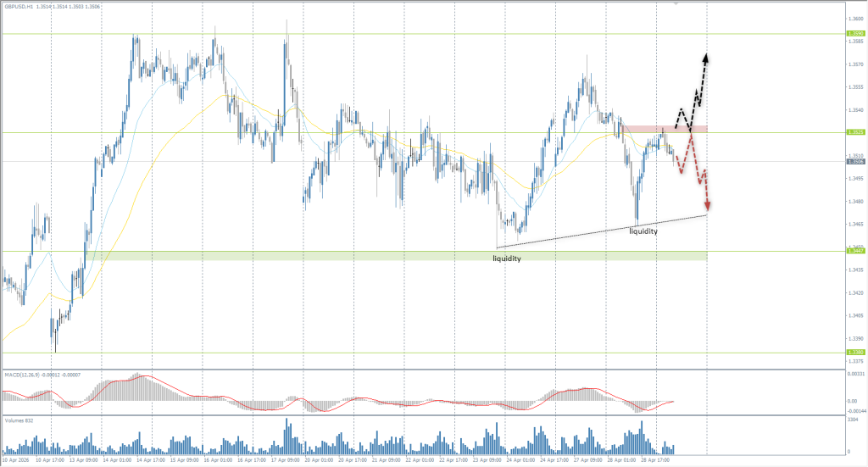This screenshot has height=467, width=868.
Task: Click the 0.00331 MACD scale value
Action: [856, 374]
